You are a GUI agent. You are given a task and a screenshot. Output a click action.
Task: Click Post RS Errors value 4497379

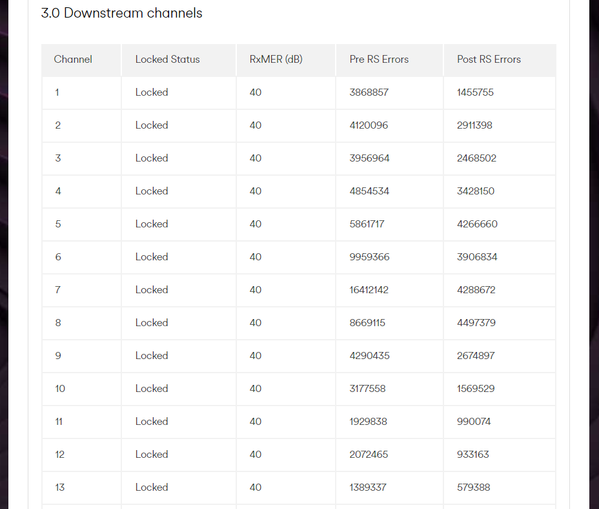coord(476,323)
